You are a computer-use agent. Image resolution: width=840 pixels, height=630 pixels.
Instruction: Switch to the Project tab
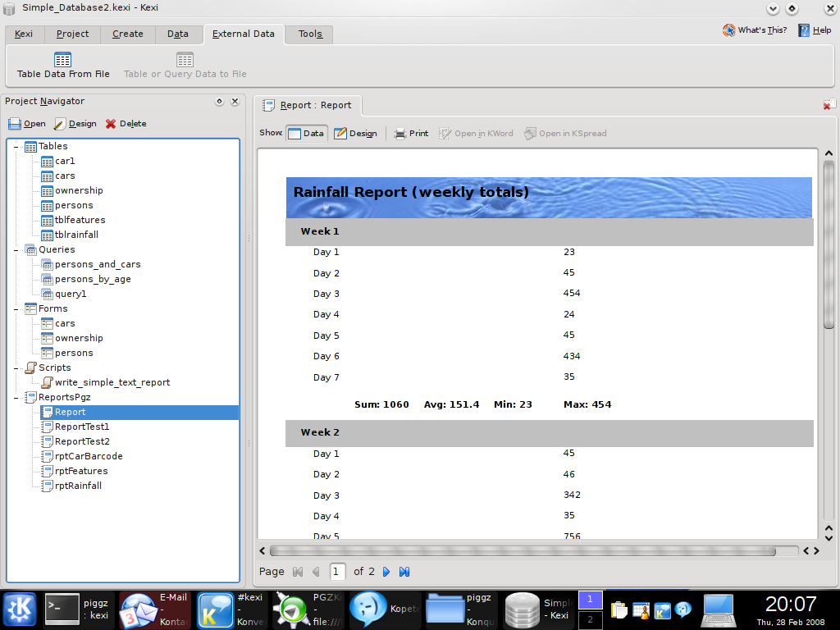(73, 34)
